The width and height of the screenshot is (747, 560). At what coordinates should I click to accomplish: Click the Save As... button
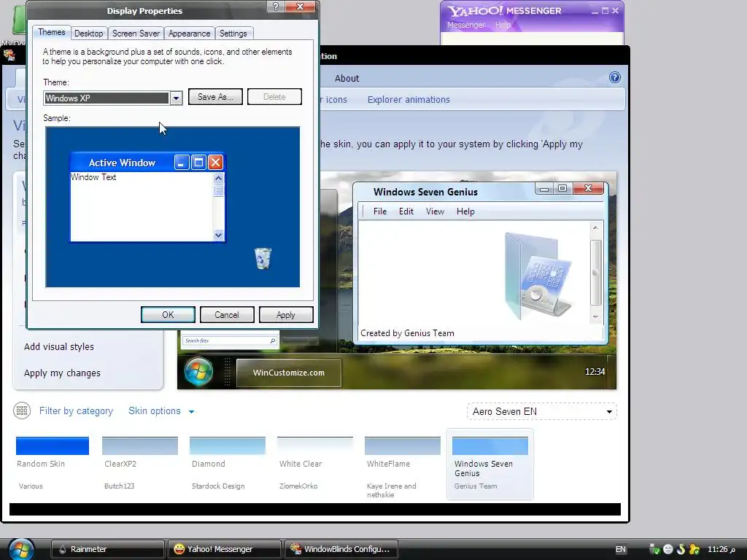tap(215, 97)
